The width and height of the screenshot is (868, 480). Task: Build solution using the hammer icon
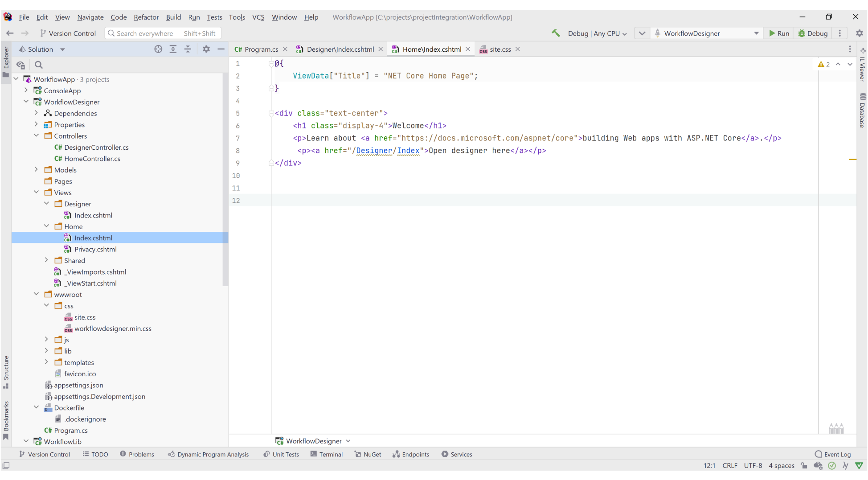coord(555,33)
